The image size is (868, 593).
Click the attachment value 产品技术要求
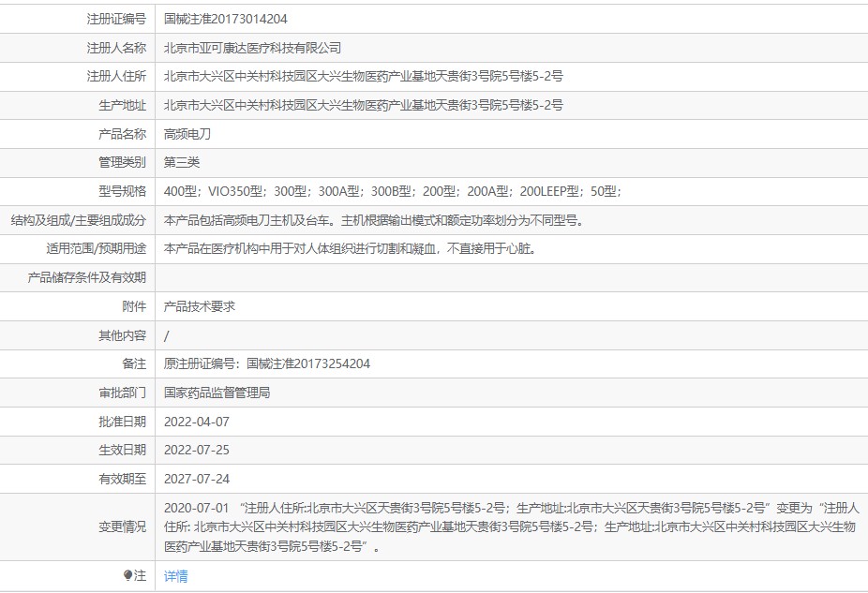[x=200, y=306]
